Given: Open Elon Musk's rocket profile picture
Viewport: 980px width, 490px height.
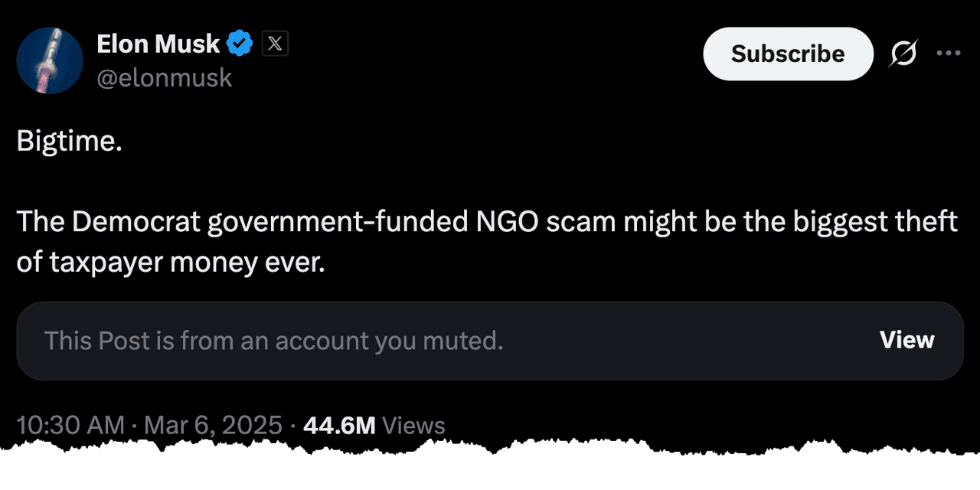Looking at the screenshot, I should [50, 60].
